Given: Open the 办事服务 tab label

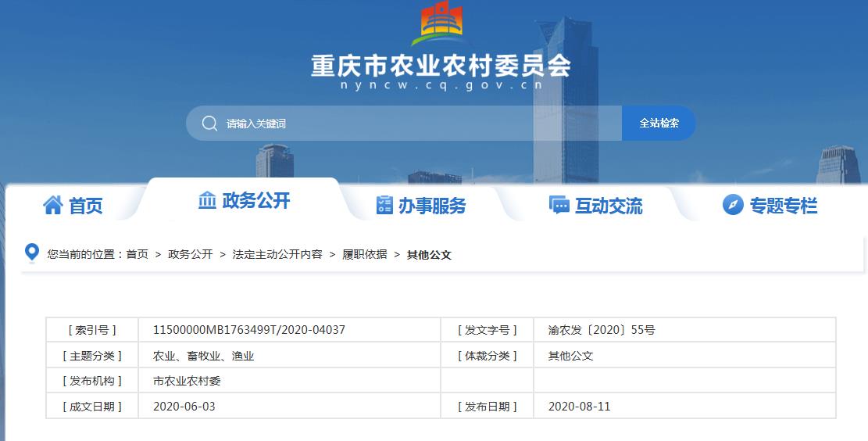Looking at the screenshot, I should 431,206.
